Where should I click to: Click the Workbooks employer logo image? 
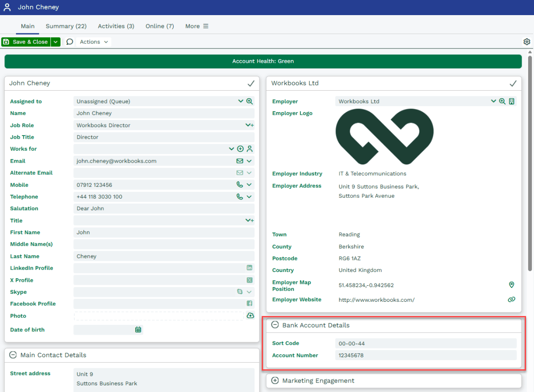pos(384,136)
